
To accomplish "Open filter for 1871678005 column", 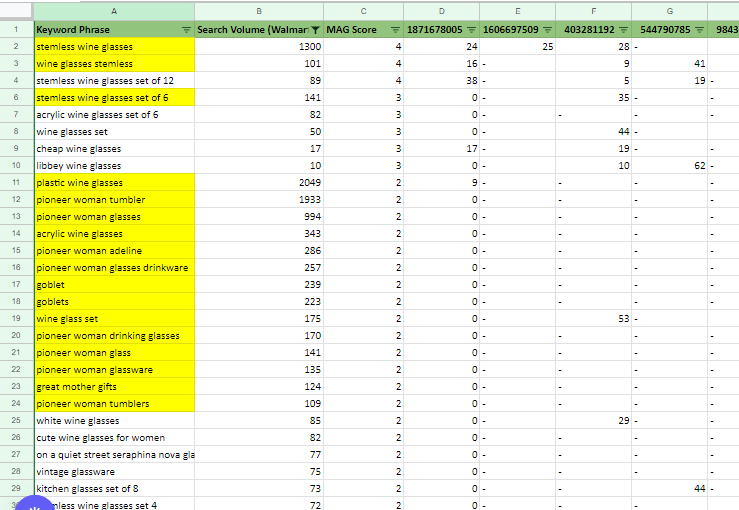I will pyautogui.click(x=471, y=30).
